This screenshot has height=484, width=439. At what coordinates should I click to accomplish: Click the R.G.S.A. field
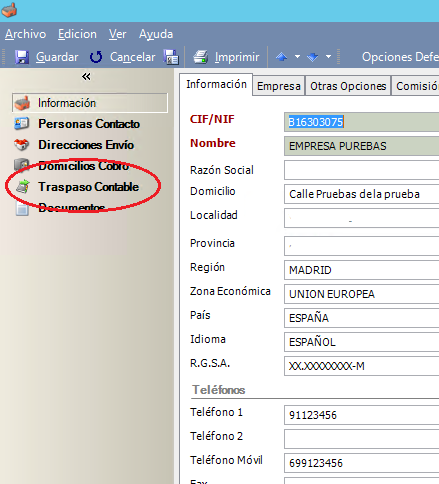coord(362,366)
